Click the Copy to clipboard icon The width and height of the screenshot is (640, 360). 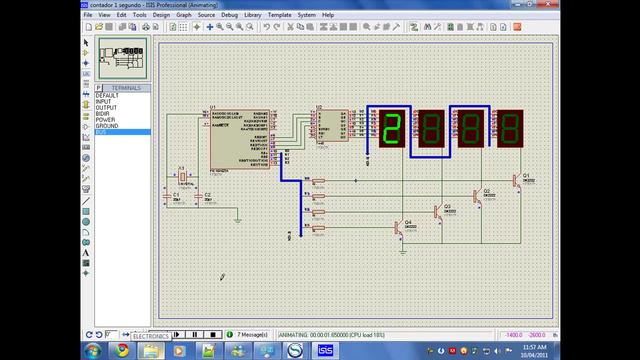click(300, 27)
